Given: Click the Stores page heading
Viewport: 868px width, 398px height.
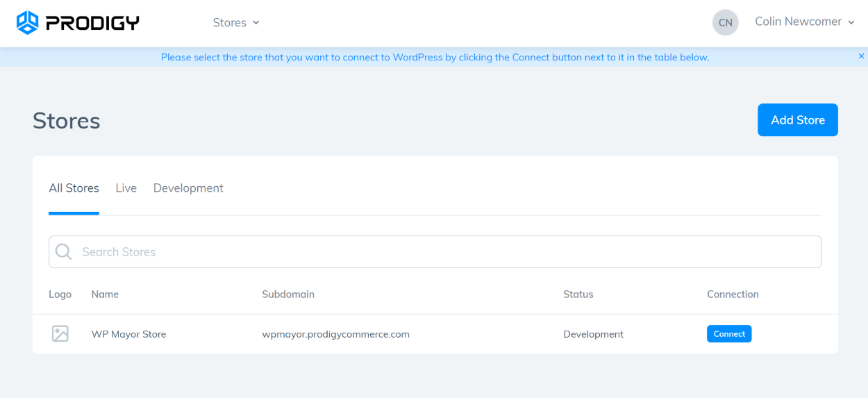Looking at the screenshot, I should [67, 121].
